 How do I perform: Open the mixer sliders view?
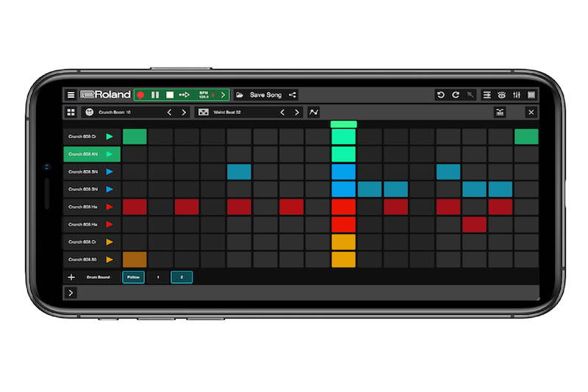(x=517, y=95)
